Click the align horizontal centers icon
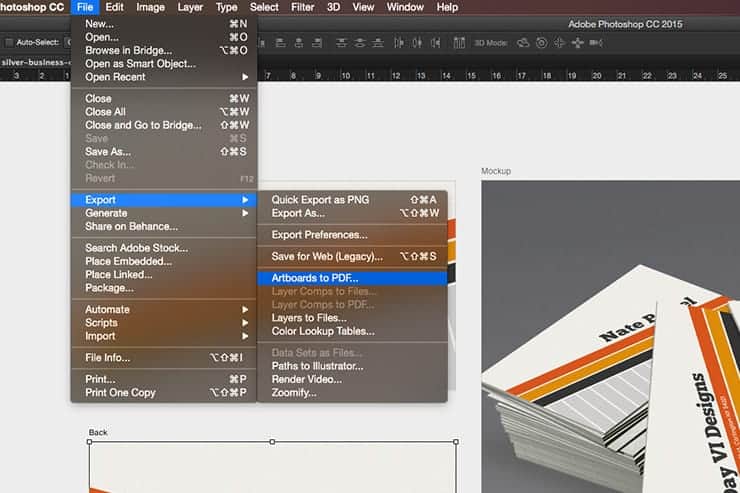The width and height of the screenshot is (740, 493). [299, 43]
